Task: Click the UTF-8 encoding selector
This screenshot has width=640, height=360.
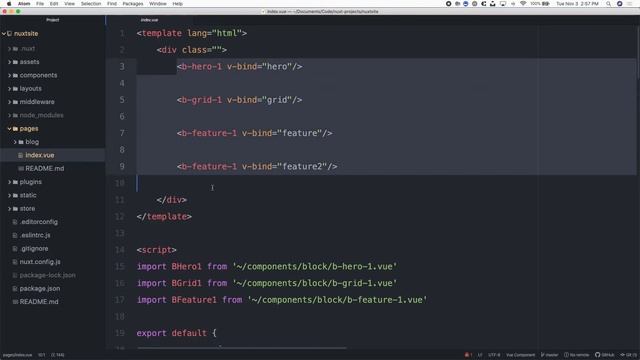Action: (x=494, y=355)
